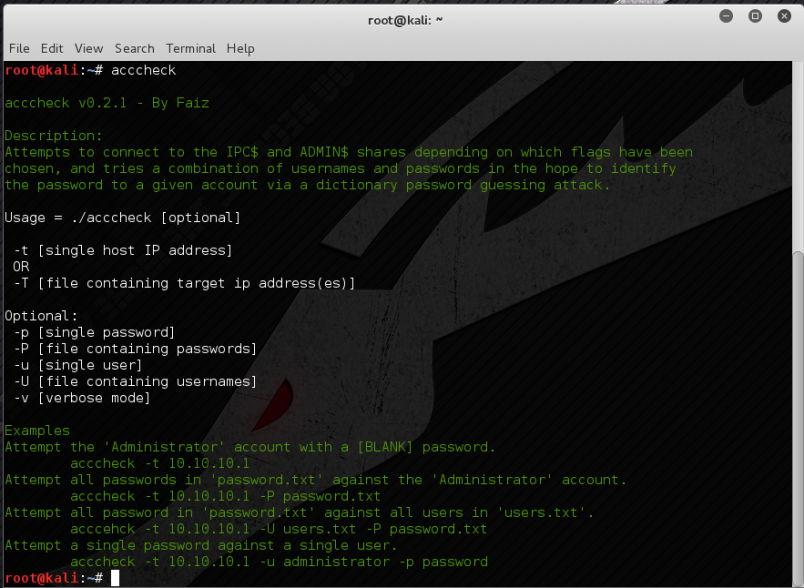
Task: Open the File menu
Action: click(x=19, y=48)
